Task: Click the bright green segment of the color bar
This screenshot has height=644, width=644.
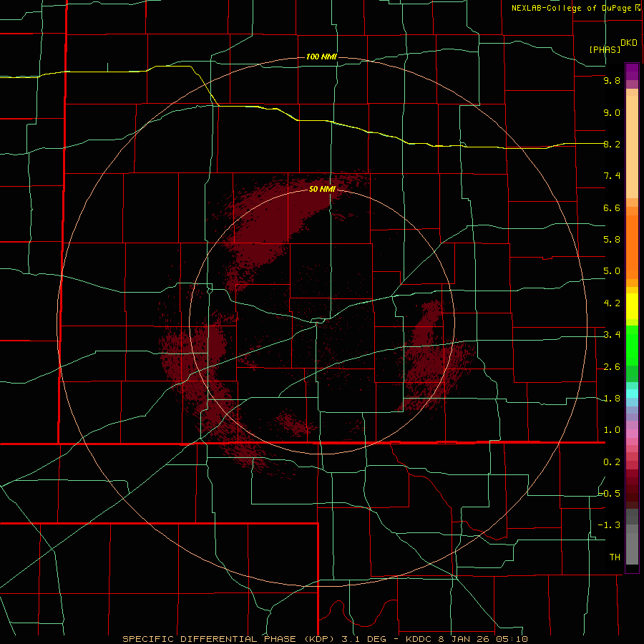Action: pos(632,345)
